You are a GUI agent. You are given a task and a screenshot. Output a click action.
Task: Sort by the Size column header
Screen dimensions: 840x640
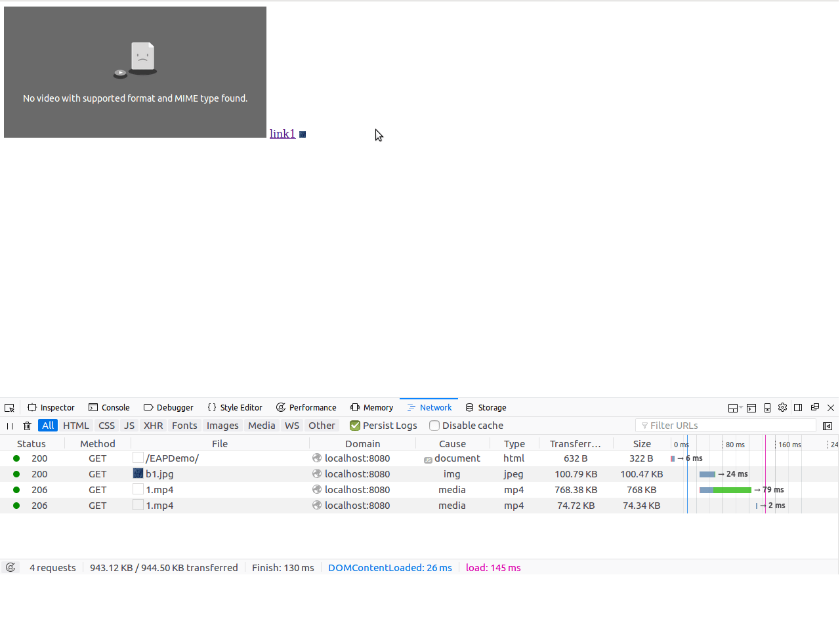pyautogui.click(x=642, y=444)
